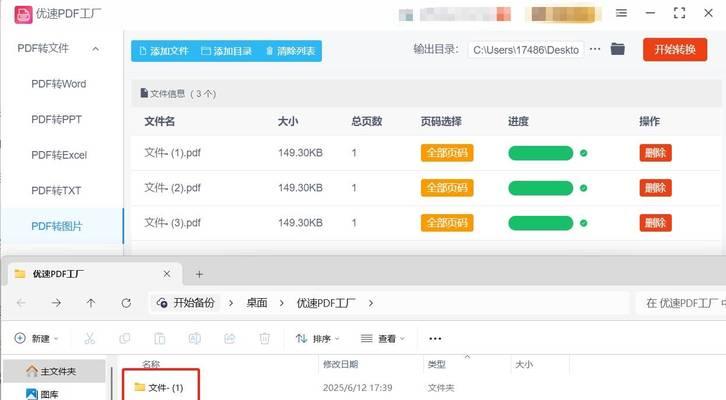The image size is (726, 400).
Task: Click 全部页码 for 文件- (1).pdf
Action: click(447, 153)
